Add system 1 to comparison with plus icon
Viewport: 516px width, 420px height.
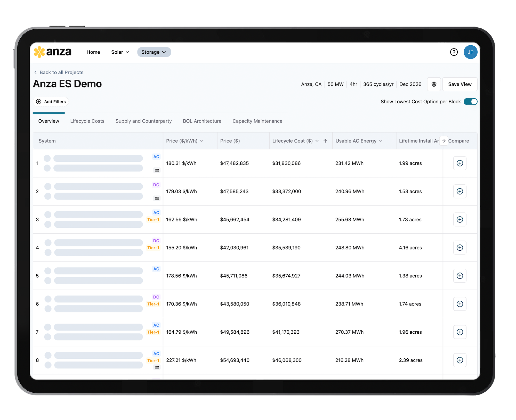click(460, 163)
